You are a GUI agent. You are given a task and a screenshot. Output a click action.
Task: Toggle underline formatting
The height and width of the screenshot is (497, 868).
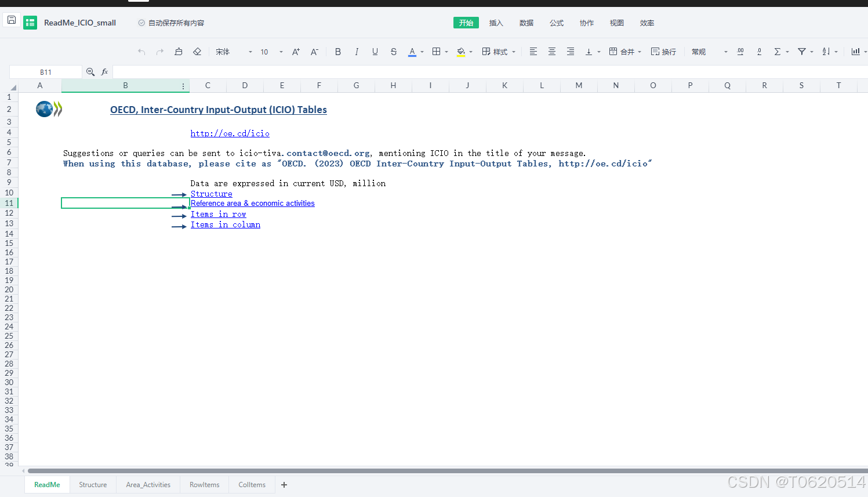pos(375,52)
